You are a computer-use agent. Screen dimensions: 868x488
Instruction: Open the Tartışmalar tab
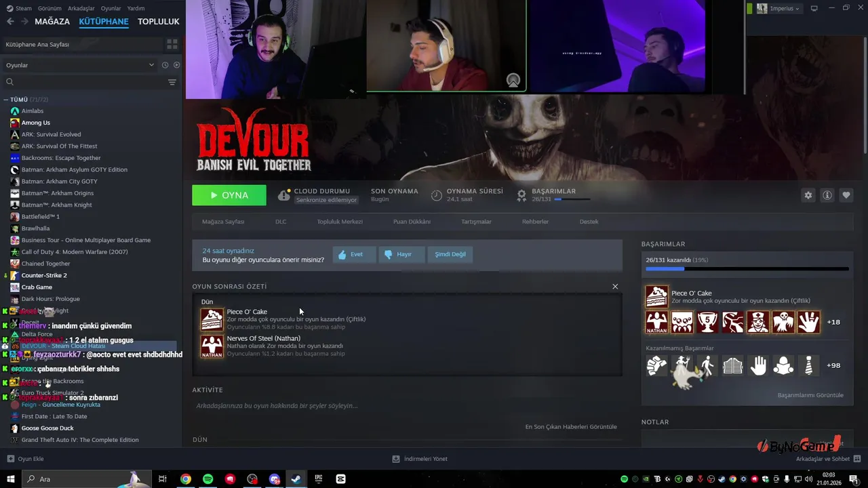pos(476,222)
